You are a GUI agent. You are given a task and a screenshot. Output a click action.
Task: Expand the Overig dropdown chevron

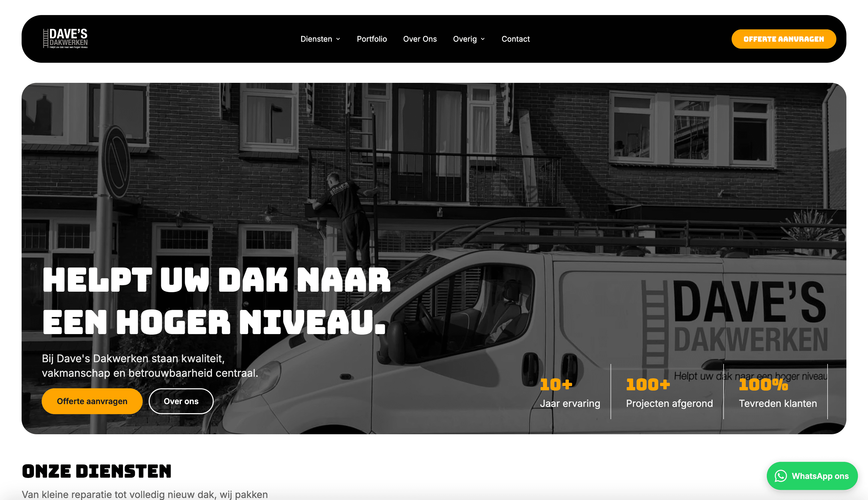click(483, 39)
